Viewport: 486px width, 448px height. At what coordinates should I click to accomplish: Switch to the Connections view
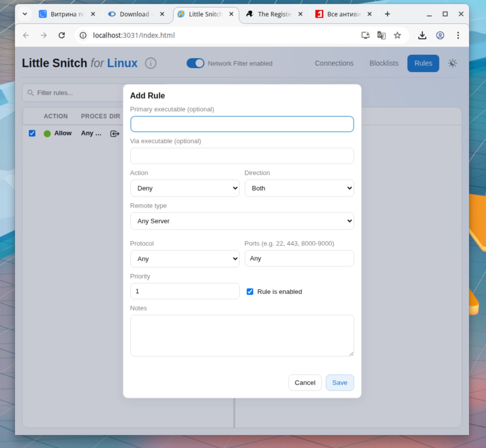[334, 63]
